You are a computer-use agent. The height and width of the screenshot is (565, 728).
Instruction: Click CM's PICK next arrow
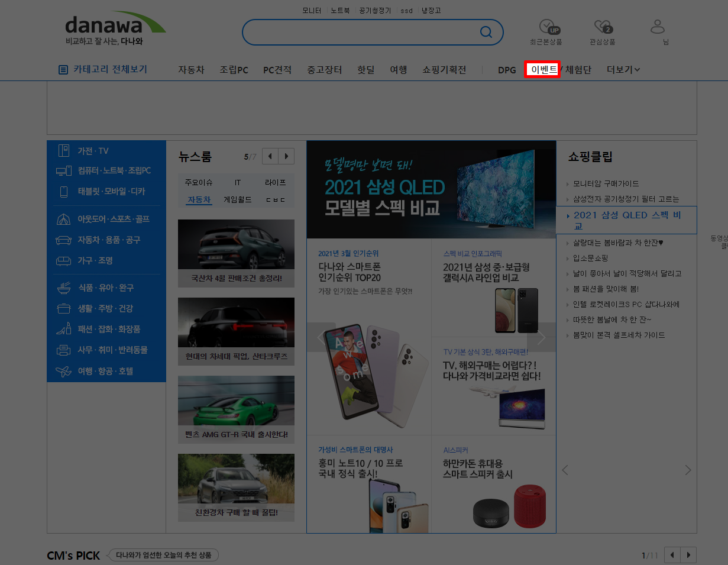tap(688, 556)
